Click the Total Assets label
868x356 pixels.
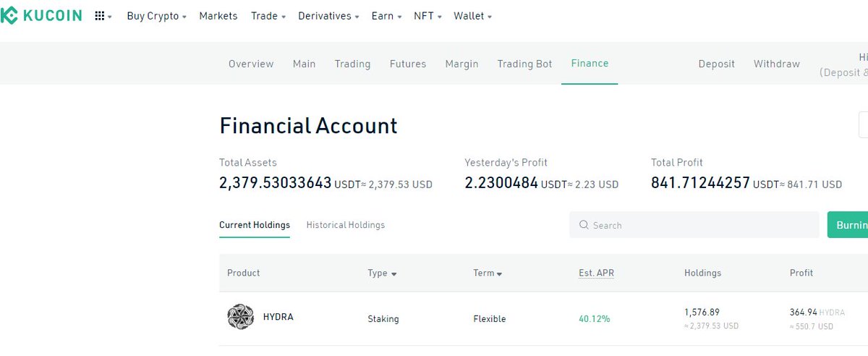click(x=248, y=163)
